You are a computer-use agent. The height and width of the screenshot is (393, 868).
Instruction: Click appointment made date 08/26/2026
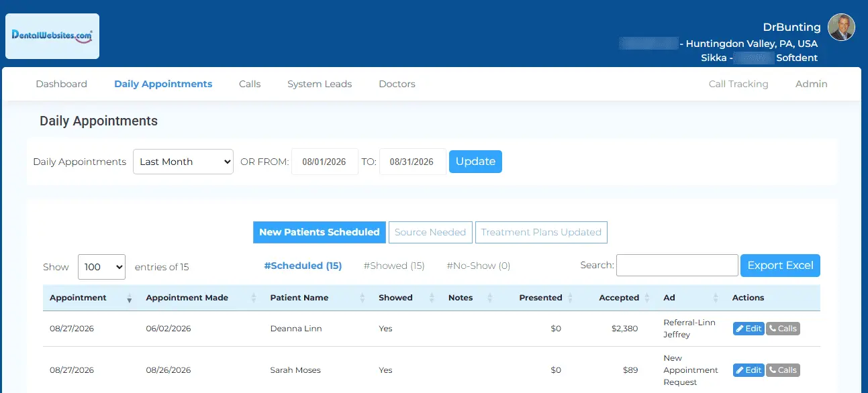(x=168, y=370)
